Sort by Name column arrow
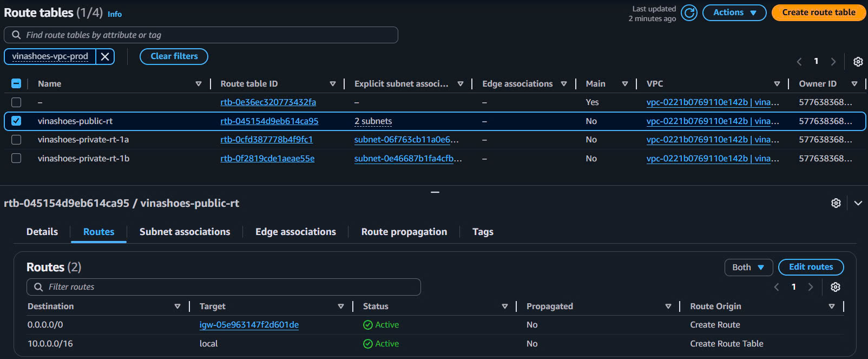Viewport: 868px width, 359px height. point(199,84)
